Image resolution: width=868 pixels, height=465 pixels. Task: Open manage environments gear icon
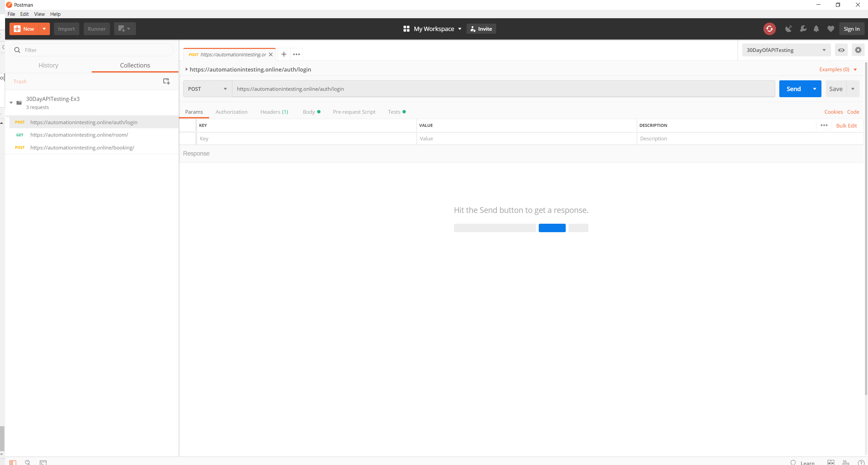(x=858, y=50)
